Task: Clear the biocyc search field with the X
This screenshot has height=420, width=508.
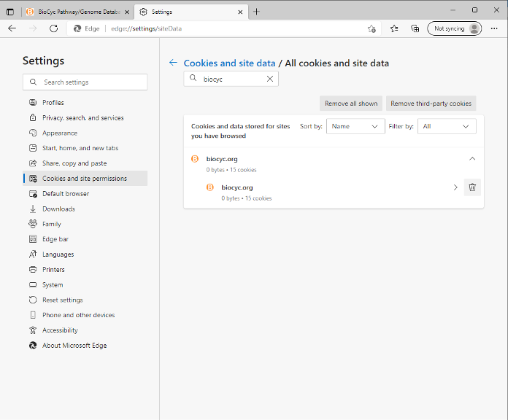Action: pyautogui.click(x=269, y=79)
